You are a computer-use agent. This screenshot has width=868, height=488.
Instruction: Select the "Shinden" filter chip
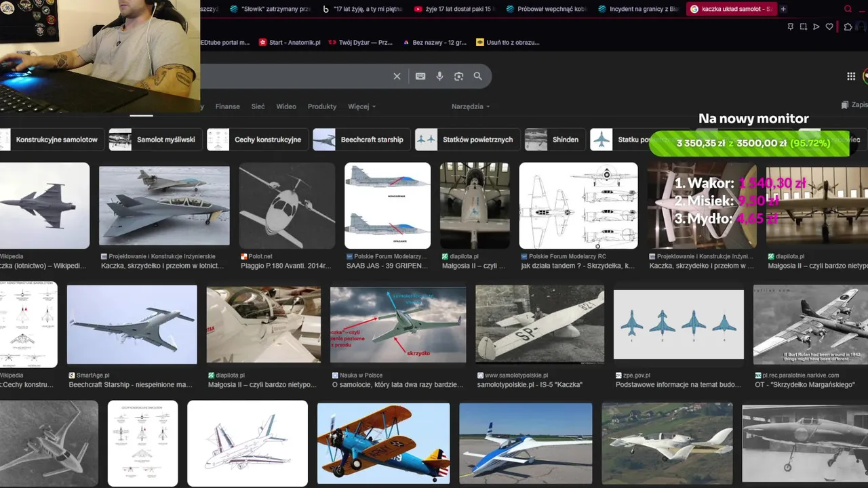pos(554,140)
